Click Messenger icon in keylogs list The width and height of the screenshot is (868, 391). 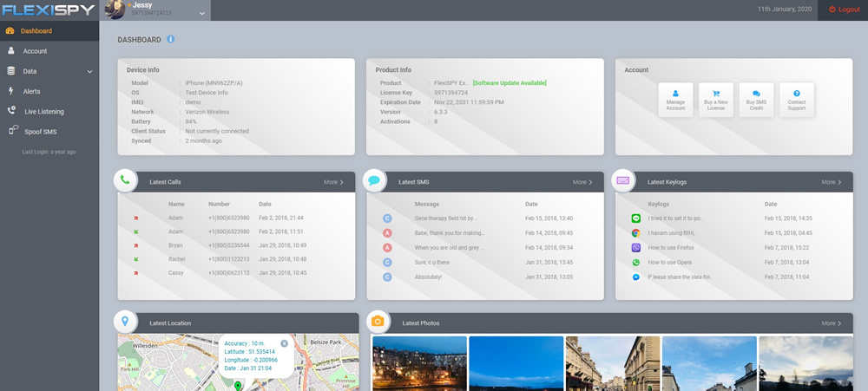pos(636,277)
